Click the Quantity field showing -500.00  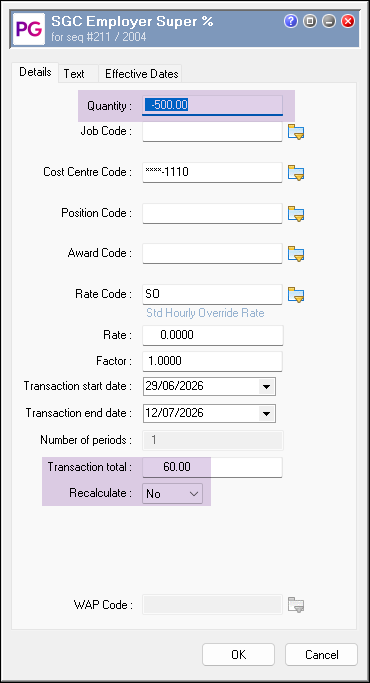pyautogui.click(x=213, y=105)
